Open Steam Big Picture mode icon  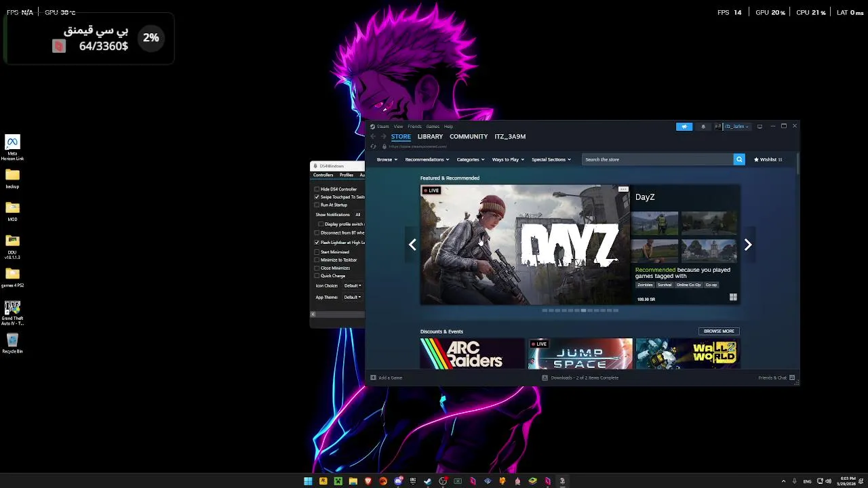(x=759, y=127)
